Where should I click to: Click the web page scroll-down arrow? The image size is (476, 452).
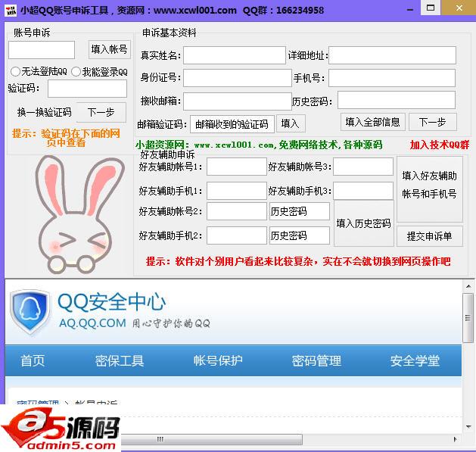(468, 427)
